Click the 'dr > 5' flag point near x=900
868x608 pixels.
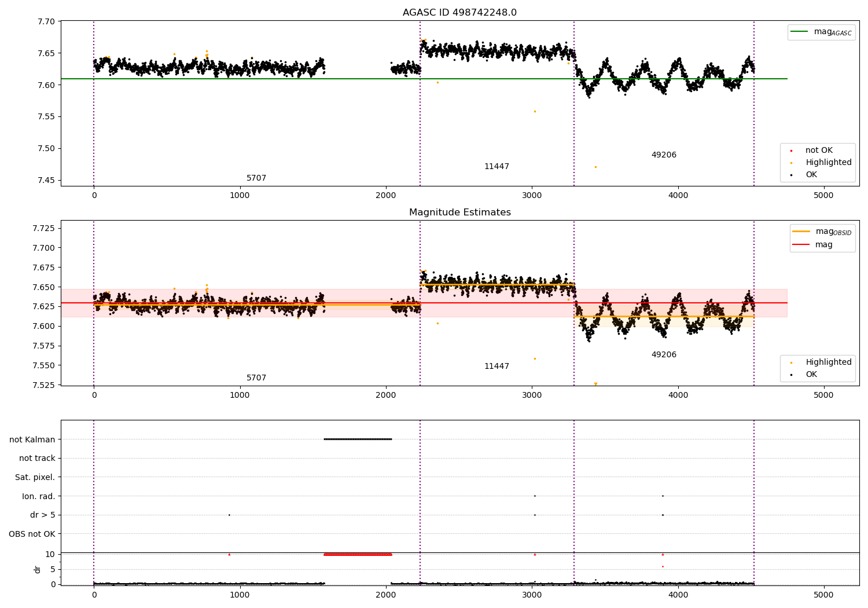(229, 515)
